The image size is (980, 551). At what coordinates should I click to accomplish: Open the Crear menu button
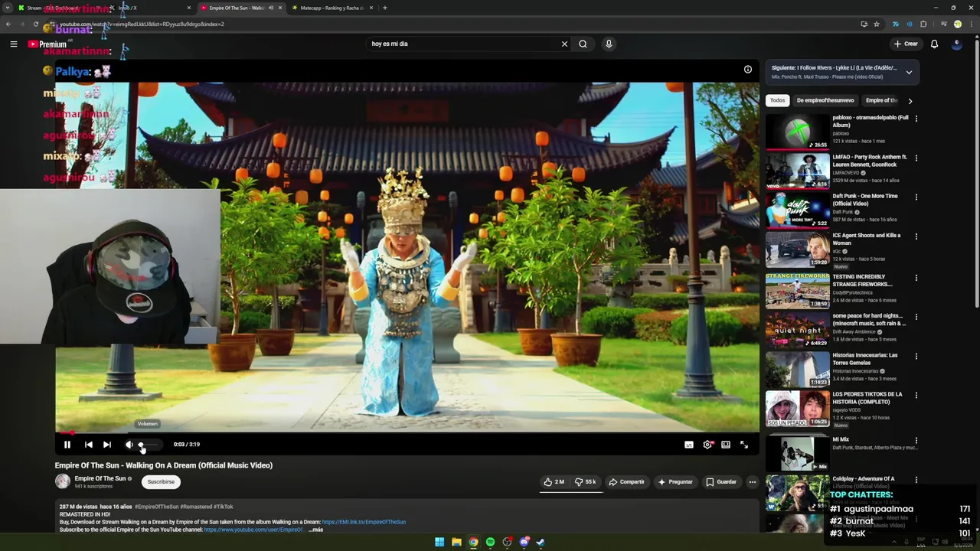coord(906,44)
